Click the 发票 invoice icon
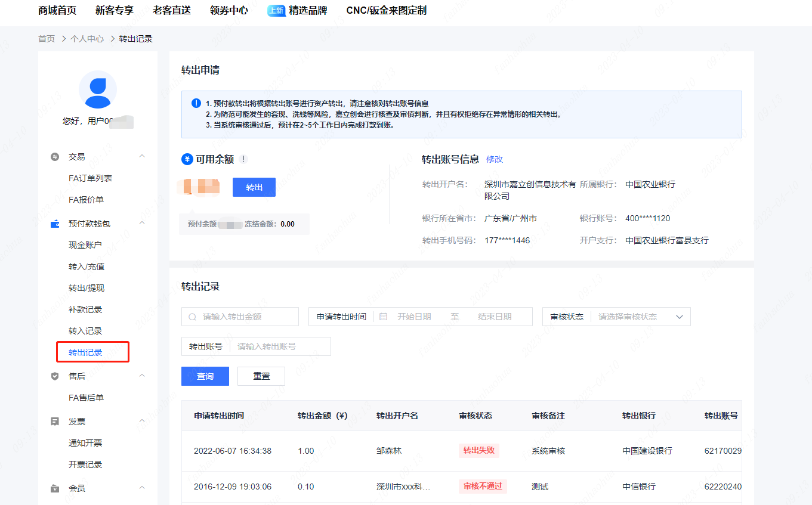 click(55, 422)
